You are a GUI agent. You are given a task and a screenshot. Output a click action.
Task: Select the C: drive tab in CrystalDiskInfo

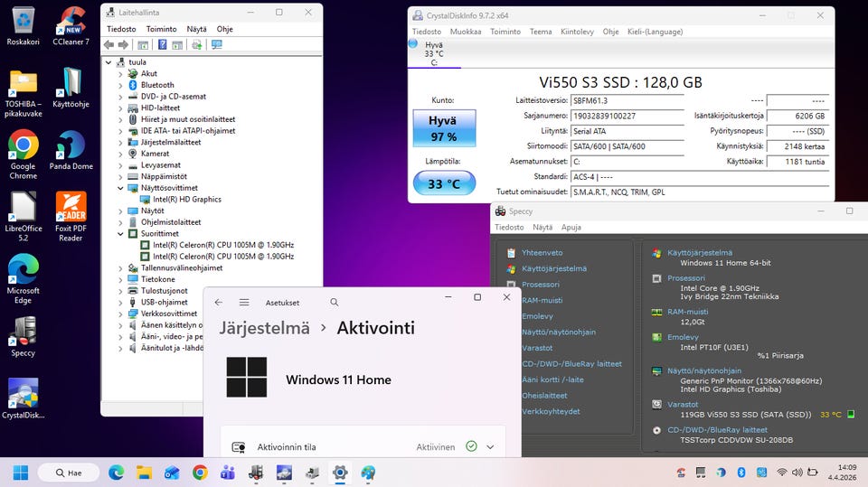click(434, 53)
